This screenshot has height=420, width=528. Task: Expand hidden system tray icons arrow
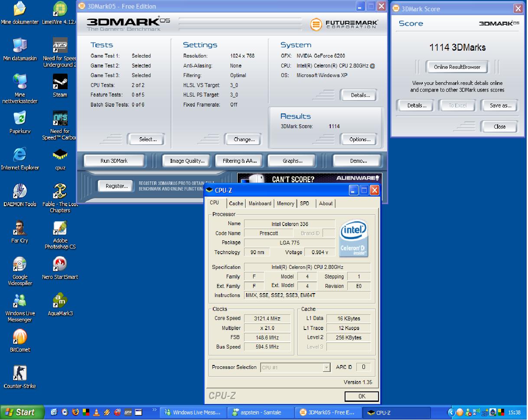pos(451,412)
